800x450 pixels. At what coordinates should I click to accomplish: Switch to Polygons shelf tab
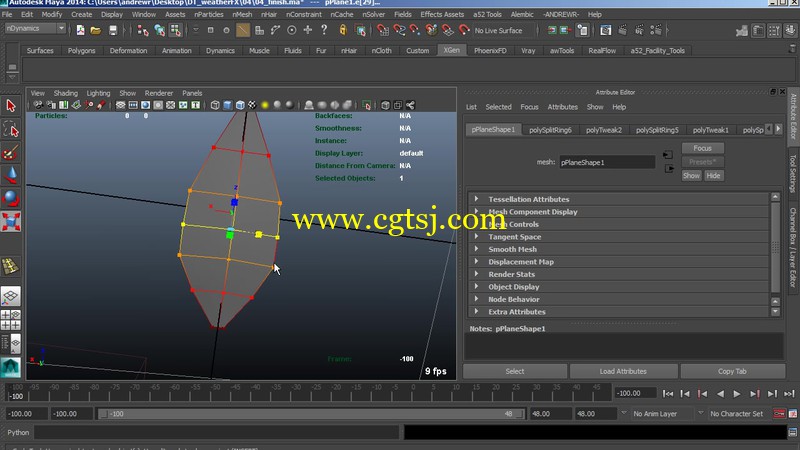click(81, 51)
